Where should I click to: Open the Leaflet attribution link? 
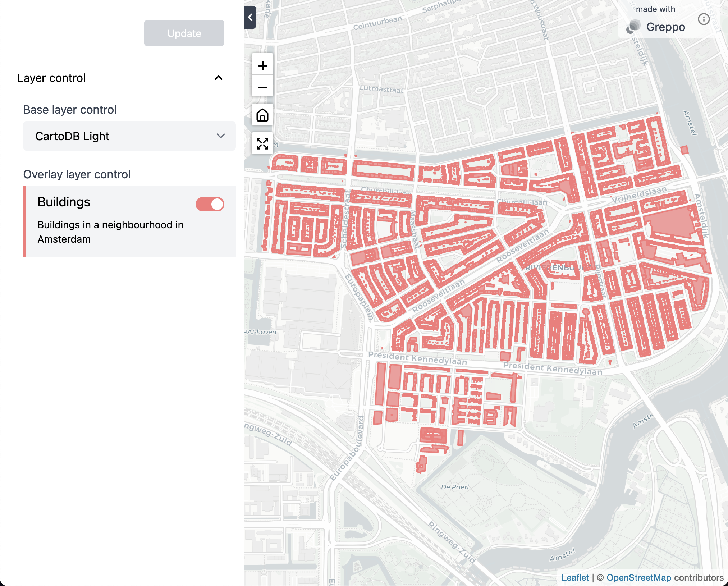tap(575, 577)
